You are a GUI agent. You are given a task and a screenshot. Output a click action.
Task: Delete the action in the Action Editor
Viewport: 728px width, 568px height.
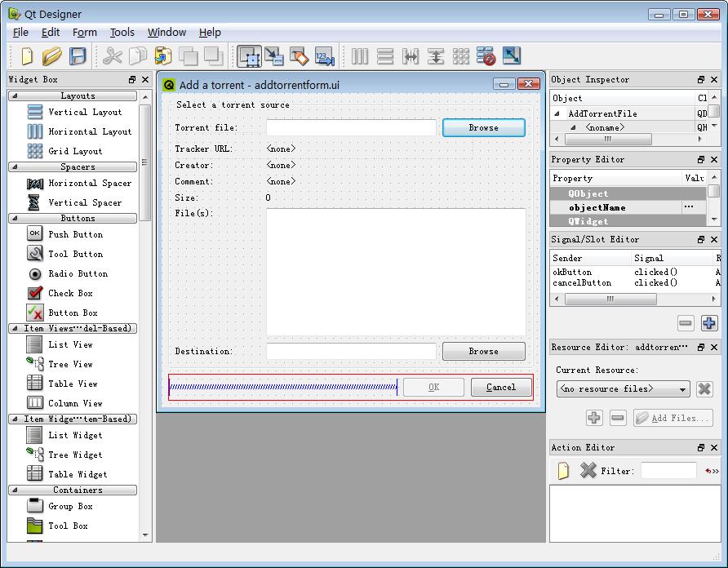click(588, 470)
